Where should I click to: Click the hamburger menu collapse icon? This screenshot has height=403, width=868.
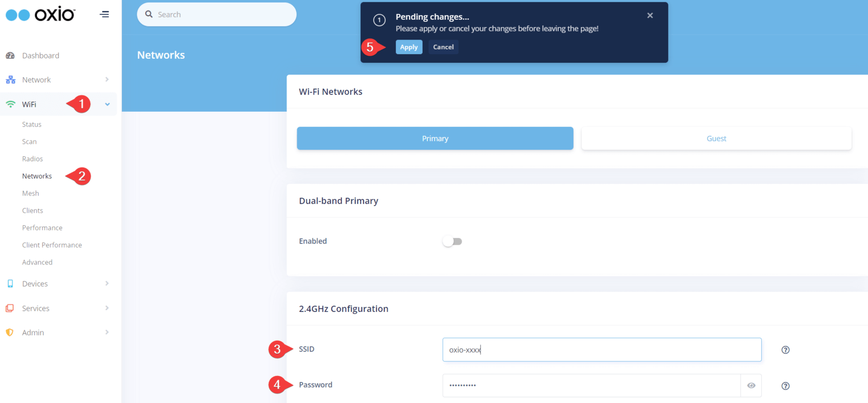[104, 15]
